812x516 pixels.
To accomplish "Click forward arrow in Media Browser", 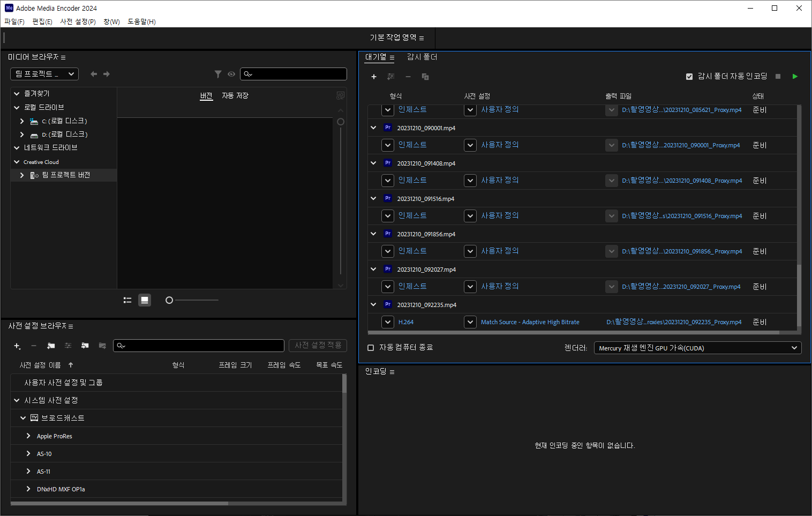I will [x=107, y=74].
